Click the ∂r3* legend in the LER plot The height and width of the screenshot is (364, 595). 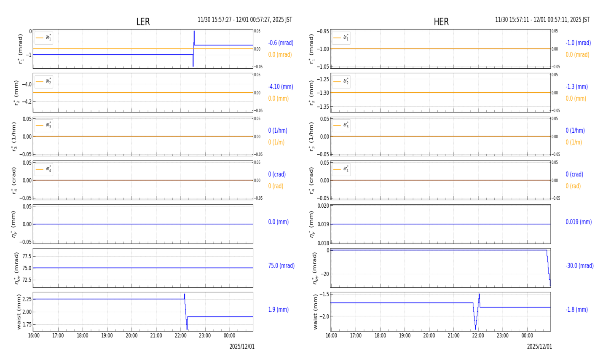tap(44, 126)
